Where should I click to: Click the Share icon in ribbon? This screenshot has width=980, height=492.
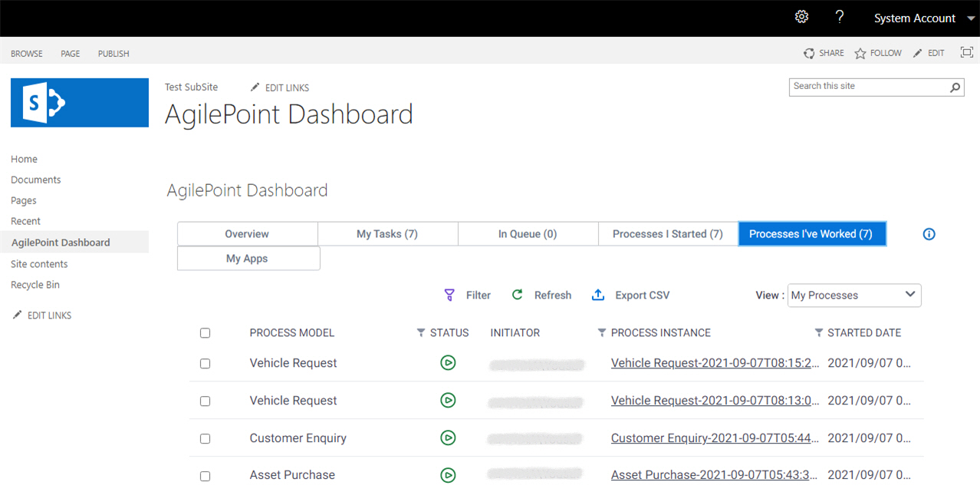pos(809,53)
